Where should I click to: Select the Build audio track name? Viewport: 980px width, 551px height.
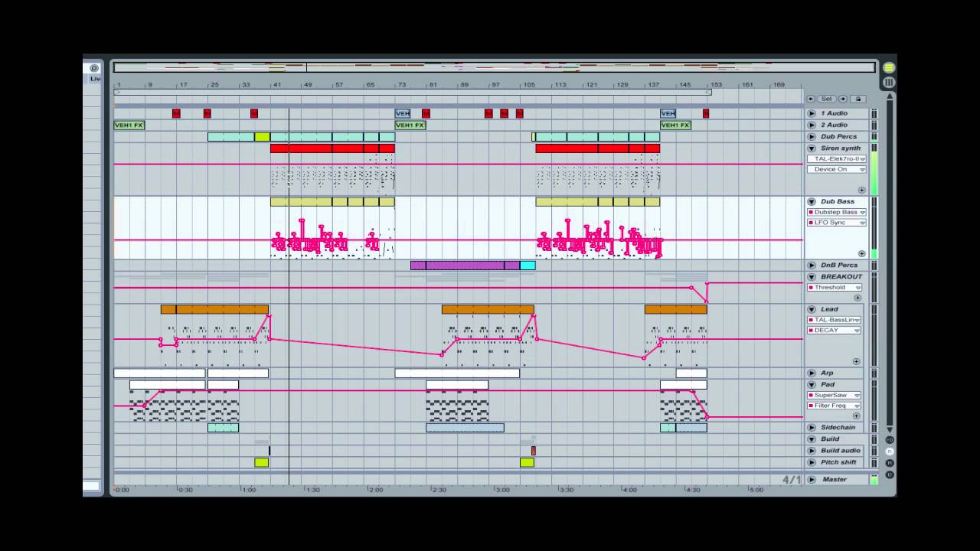(x=841, y=451)
